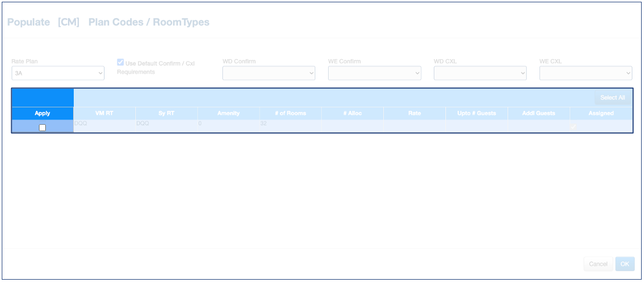This screenshot has height=282, width=644.
Task: Click the Cancel button
Action: click(598, 264)
